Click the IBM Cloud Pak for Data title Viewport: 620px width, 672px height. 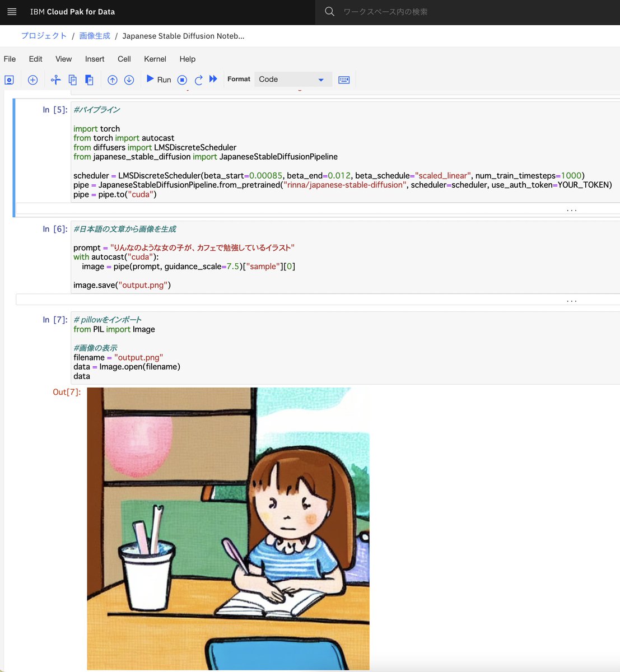point(72,12)
